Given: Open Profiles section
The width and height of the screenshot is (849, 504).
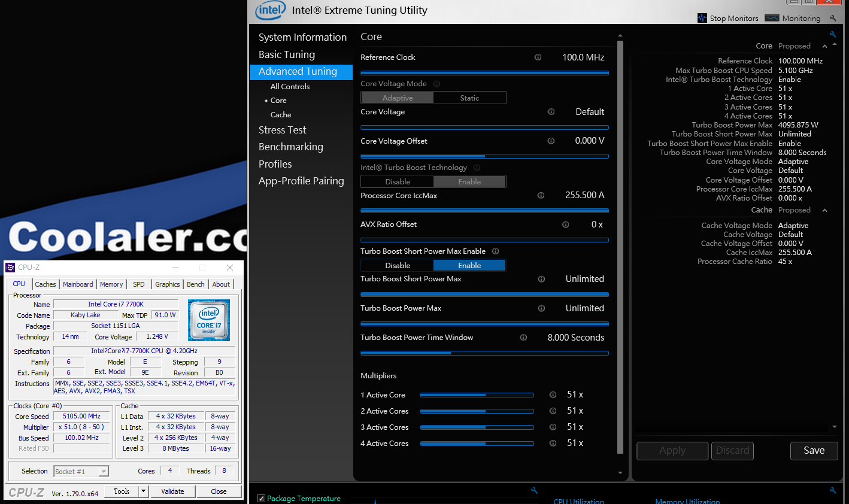Looking at the screenshot, I should coord(275,164).
